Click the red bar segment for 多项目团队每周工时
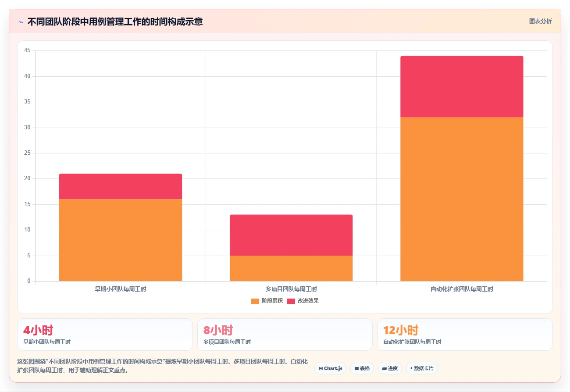 [x=291, y=235]
